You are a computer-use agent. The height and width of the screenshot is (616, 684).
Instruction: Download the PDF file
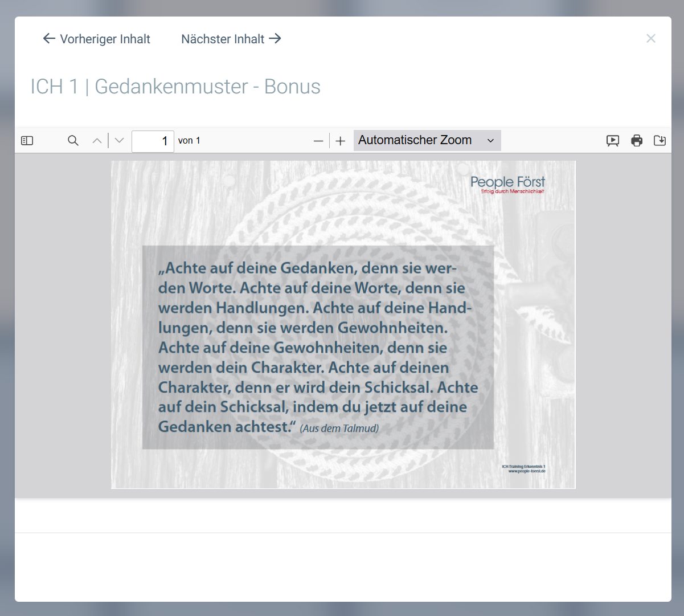pyautogui.click(x=660, y=141)
